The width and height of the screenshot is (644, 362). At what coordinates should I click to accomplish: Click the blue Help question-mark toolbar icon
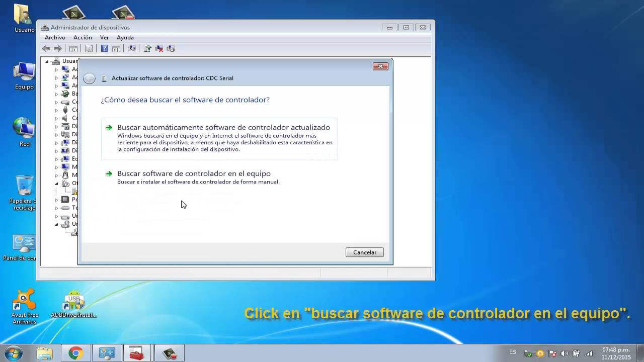click(x=104, y=49)
